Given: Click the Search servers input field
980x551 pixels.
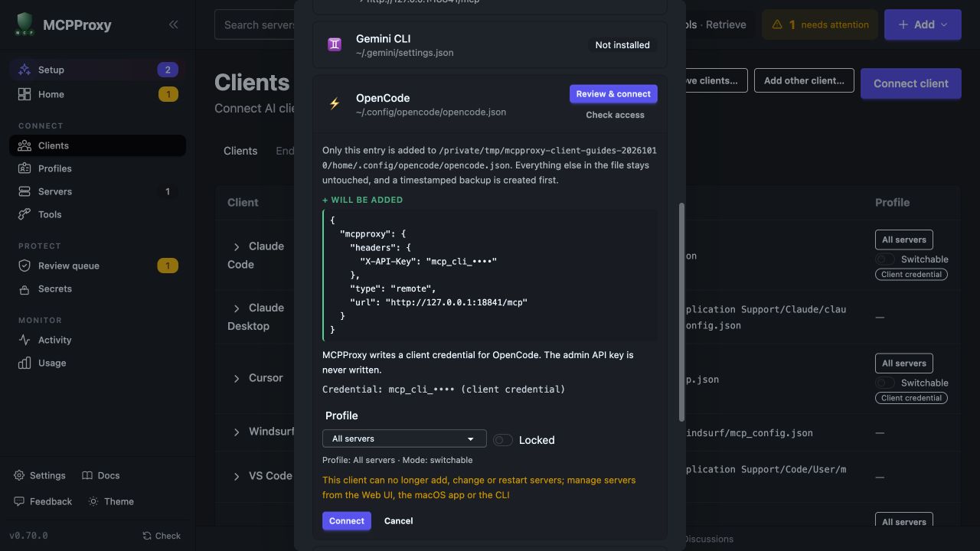Looking at the screenshot, I should point(255,24).
